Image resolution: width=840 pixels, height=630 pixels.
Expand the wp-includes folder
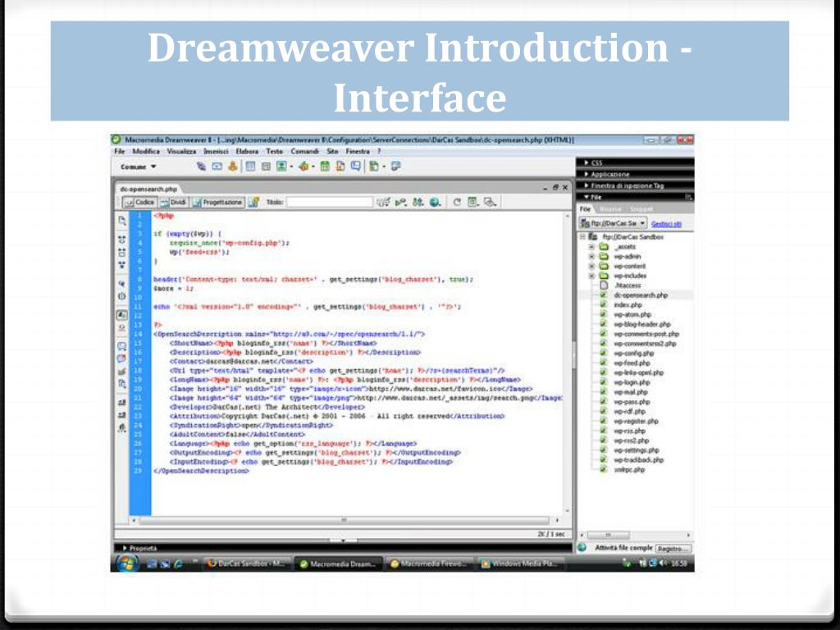pos(591,276)
